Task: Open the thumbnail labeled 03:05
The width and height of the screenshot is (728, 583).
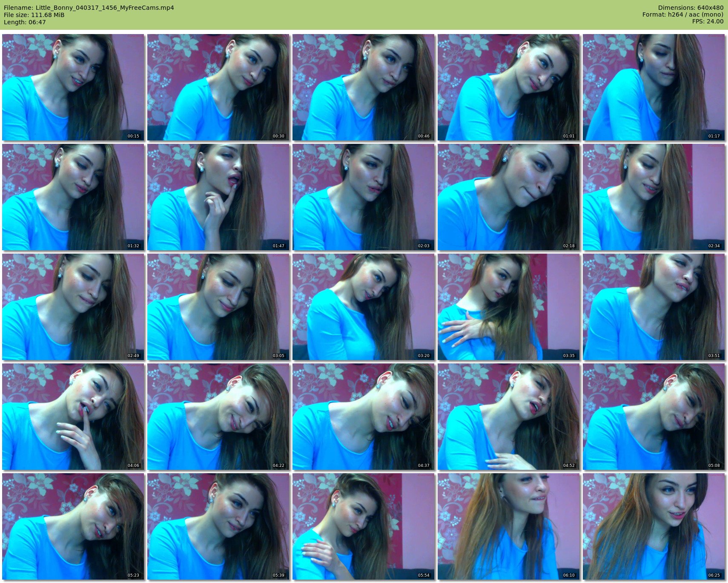Action: (218, 307)
